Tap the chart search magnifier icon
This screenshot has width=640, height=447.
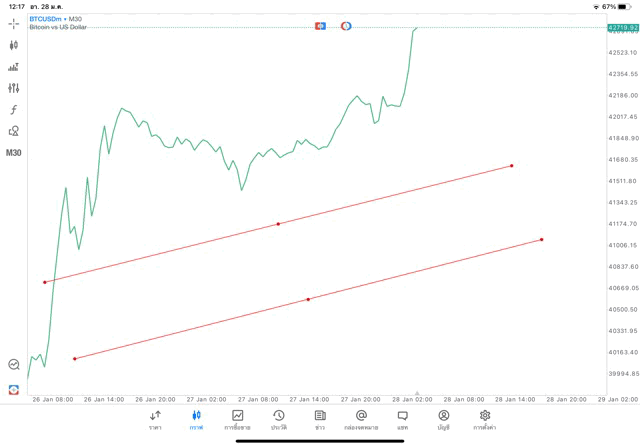pos(14,365)
